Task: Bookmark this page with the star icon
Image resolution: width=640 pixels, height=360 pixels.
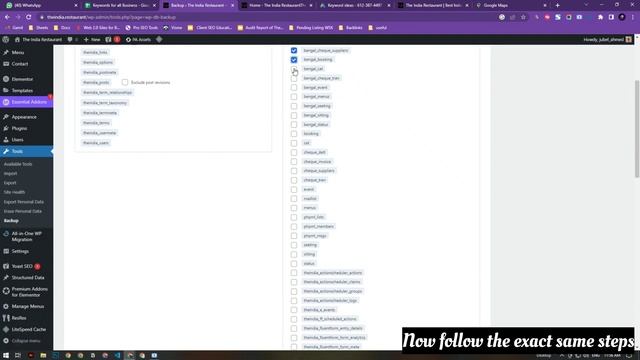Action: coord(523,17)
